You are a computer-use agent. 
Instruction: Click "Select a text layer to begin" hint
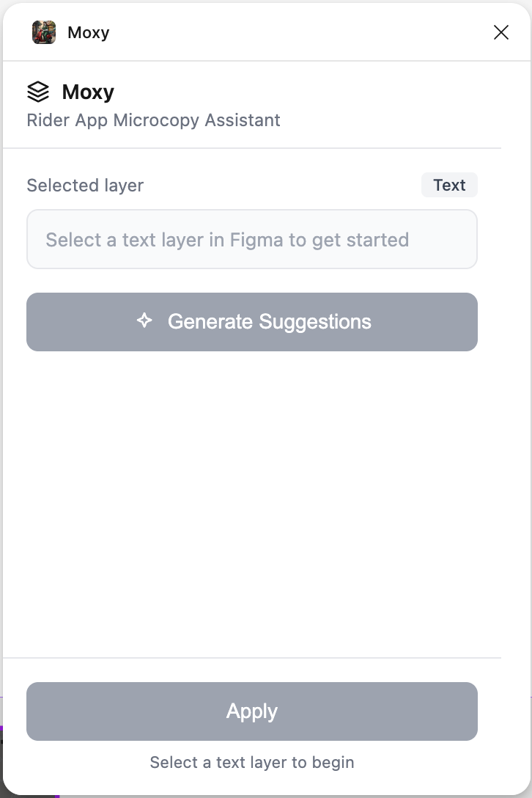[x=252, y=762]
